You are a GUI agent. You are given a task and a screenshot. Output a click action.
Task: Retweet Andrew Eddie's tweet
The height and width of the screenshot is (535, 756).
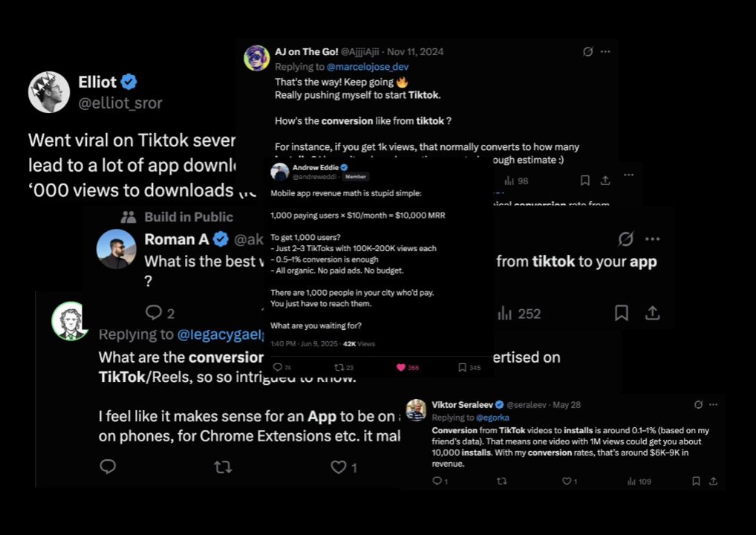339,367
